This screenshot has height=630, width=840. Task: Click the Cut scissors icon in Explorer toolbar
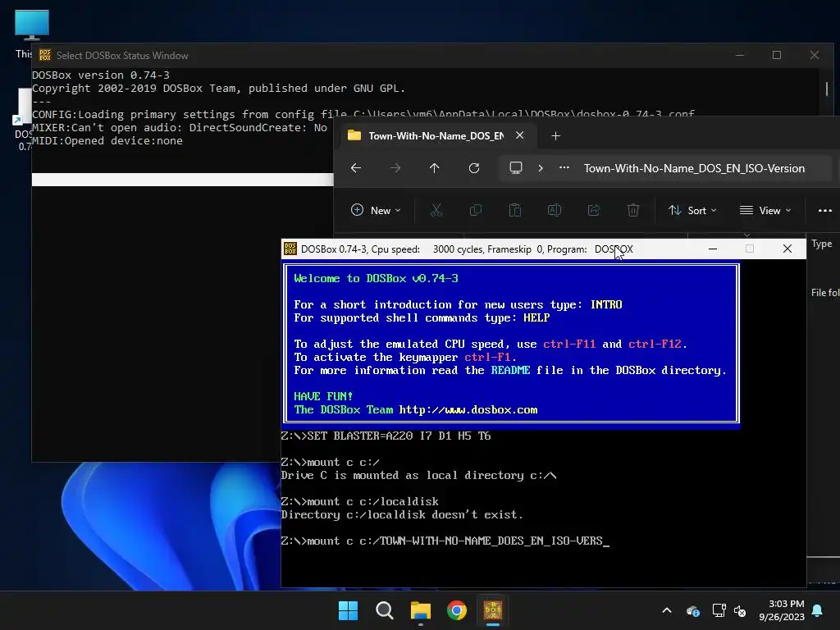tap(436, 211)
